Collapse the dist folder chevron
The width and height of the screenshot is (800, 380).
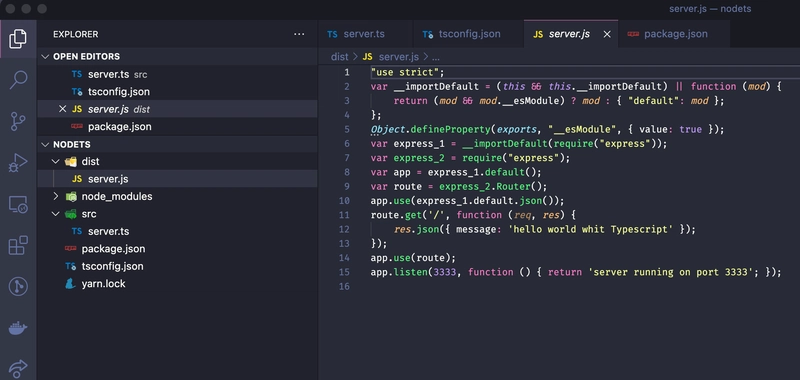point(56,162)
